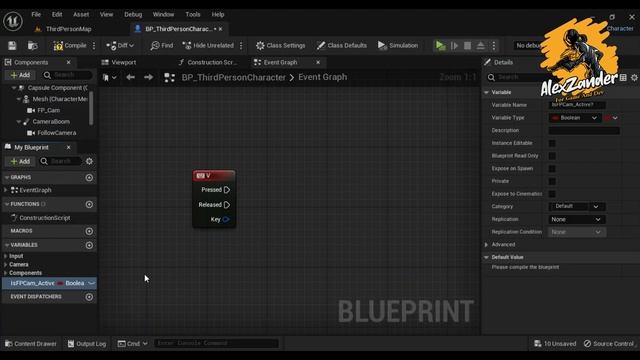Save the blueprint with the floppy disk icon
Screen dimensions: 640x360
(x=12, y=45)
